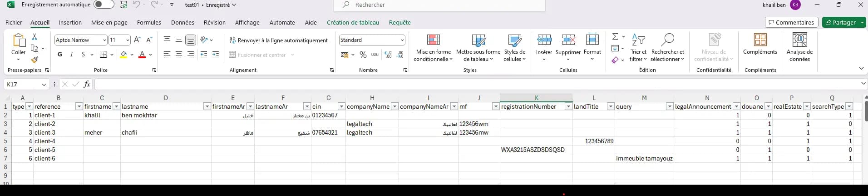The image size is (868, 196).
Task: Open the Requête tab
Action: coord(399,22)
